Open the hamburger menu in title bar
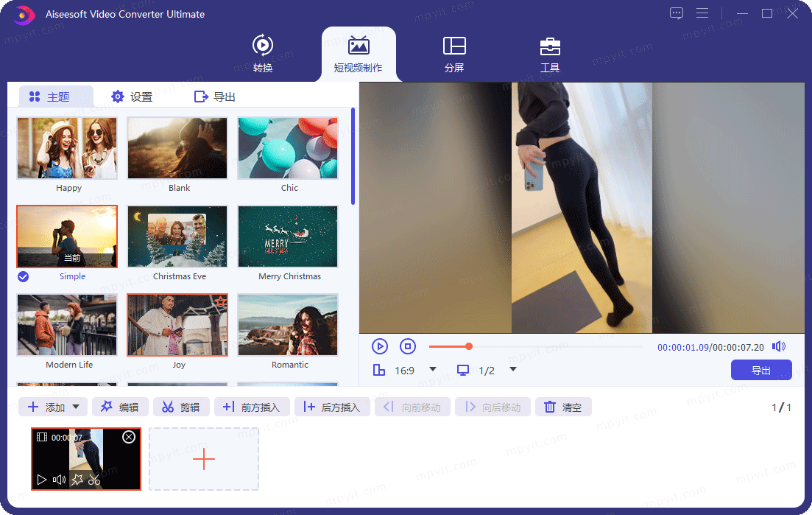The image size is (812, 515). [702, 13]
